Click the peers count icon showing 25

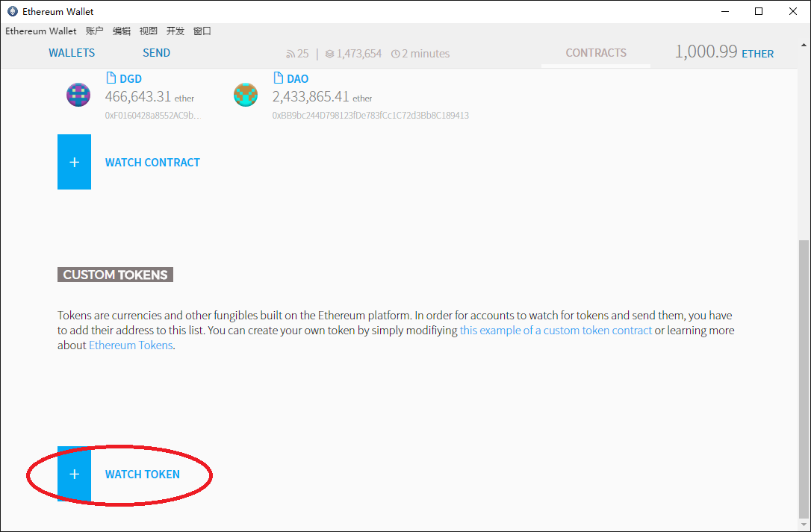point(290,54)
